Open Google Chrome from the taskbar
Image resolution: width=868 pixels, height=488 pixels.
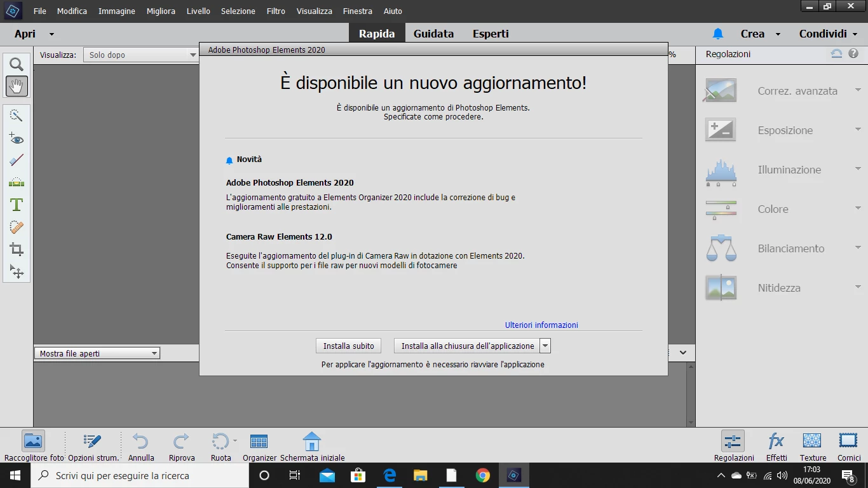click(x=483, y=475)
